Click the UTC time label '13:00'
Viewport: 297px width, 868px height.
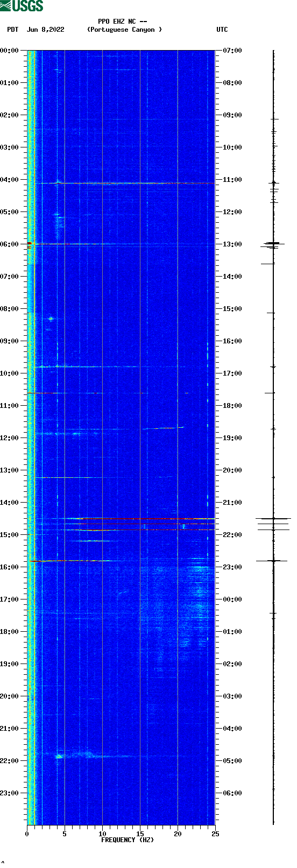coord(232,244)
